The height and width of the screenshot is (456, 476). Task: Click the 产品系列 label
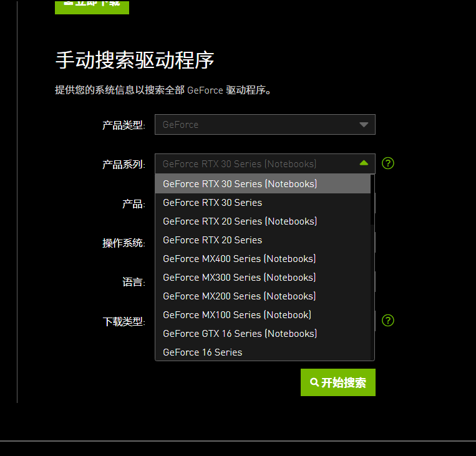click(124, 164)
